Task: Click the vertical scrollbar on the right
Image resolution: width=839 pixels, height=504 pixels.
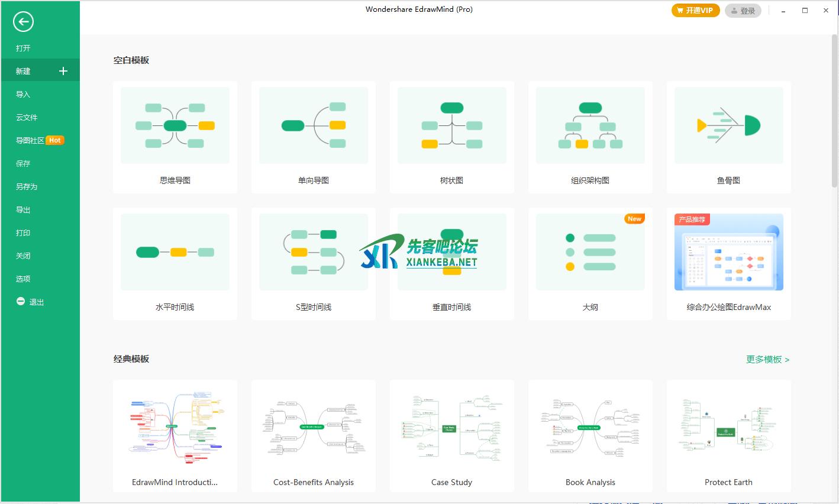Action: pyautogui.click(x=834, y=112)
